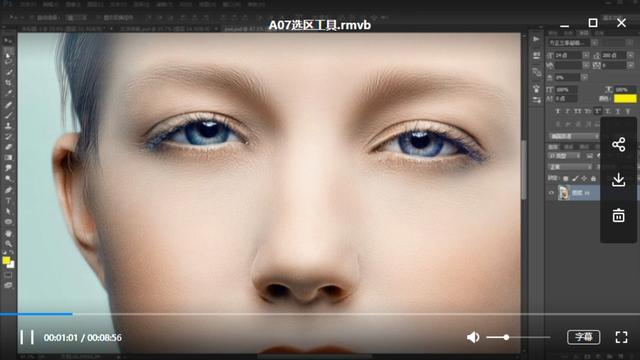Screen dimensions: 640x360
Task: Open the white background color swatch
Action: click(x=11, y=265)
